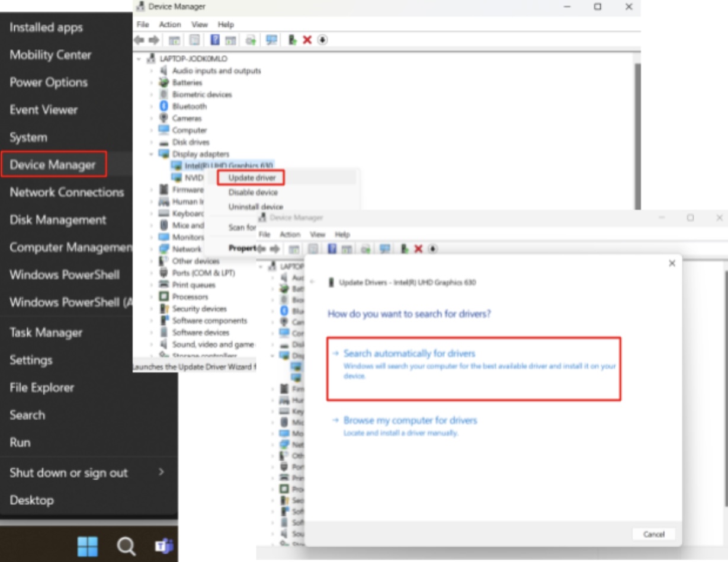Select Desktop in the Win+X menu
This screenshot has width=728, height=562.
31,500
